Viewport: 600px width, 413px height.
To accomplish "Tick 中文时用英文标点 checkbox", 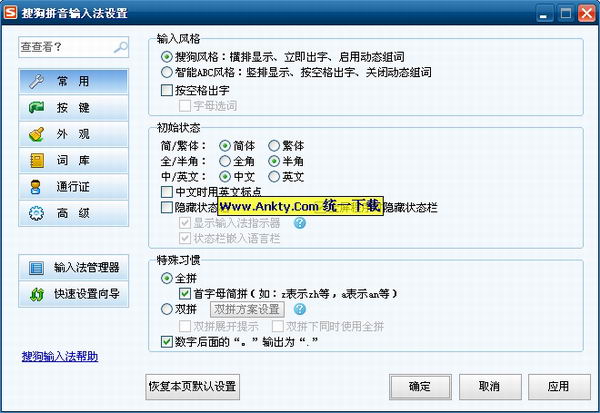I will click(x=167, y=192).
